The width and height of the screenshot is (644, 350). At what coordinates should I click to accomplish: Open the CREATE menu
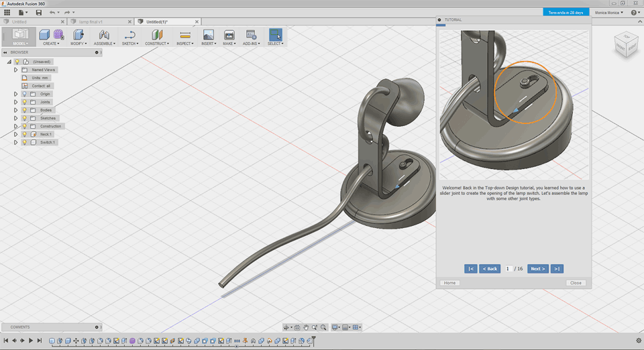click(x=51, y=44)
